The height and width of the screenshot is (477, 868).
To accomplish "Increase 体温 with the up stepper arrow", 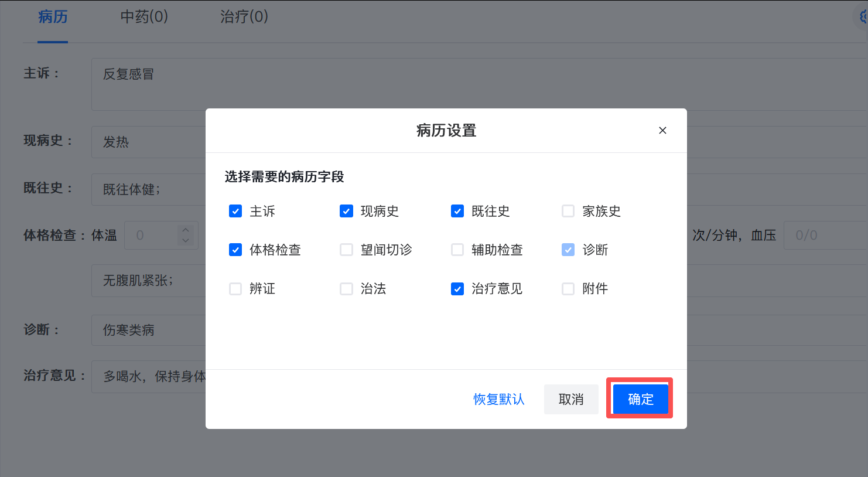I will pyautogui.click(x=186, y=230).
